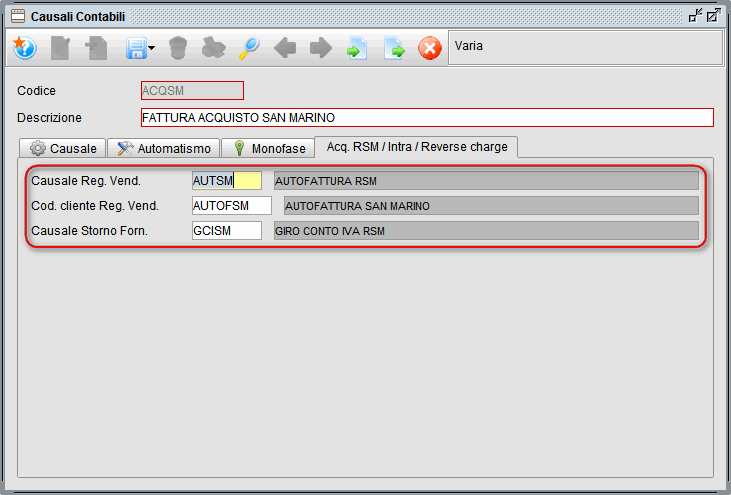The width and height of the screenshot is (731, 495).
Task: Select the Acq. RSM / Intra / Reverse charge tab
Action: click(x=416, y=147)
